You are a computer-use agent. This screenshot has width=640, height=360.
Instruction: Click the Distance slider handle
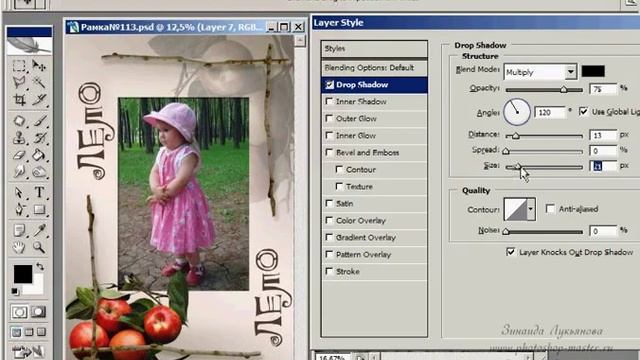[x=516, y=136]
